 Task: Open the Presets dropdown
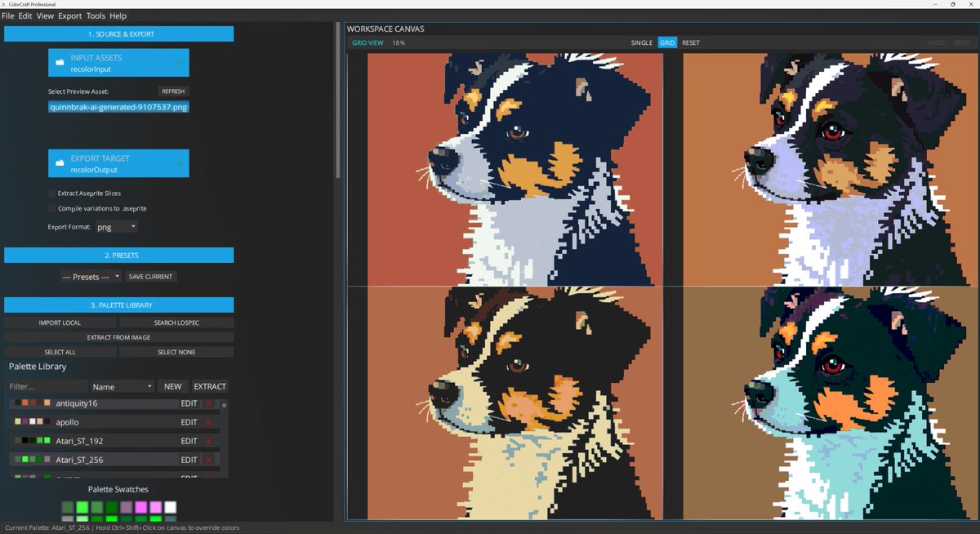(91, 277)
